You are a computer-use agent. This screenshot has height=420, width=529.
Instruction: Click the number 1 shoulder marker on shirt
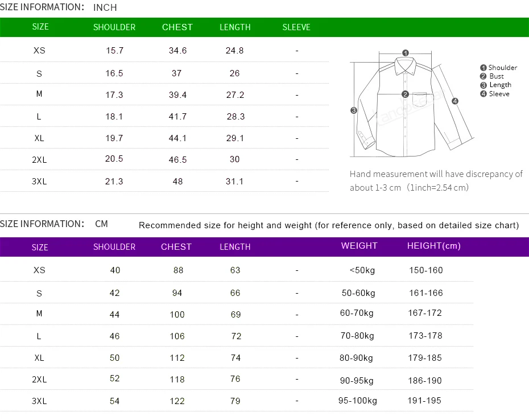pyautogui.click(x=405, y=53)
